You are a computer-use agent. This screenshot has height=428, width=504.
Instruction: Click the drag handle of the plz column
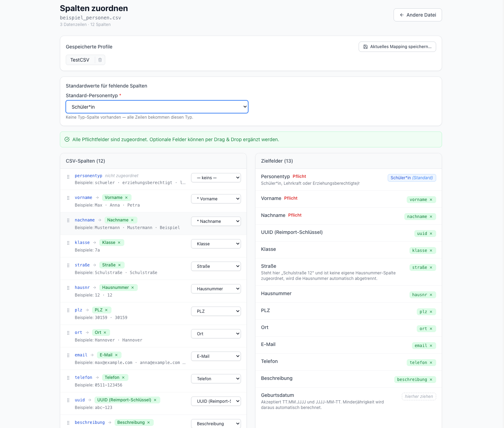pos(68,310)
